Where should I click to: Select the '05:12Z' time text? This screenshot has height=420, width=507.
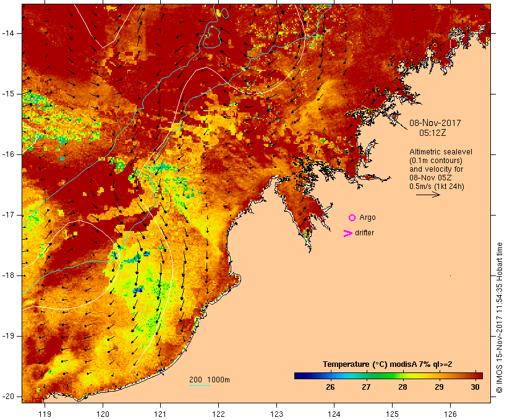(433, 133)
